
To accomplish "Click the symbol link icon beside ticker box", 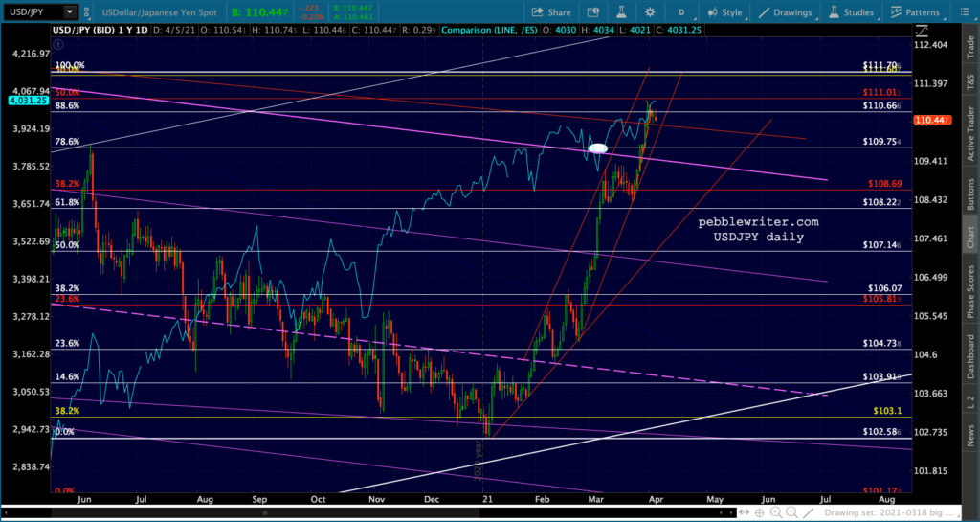I will [x=85, y=11].
